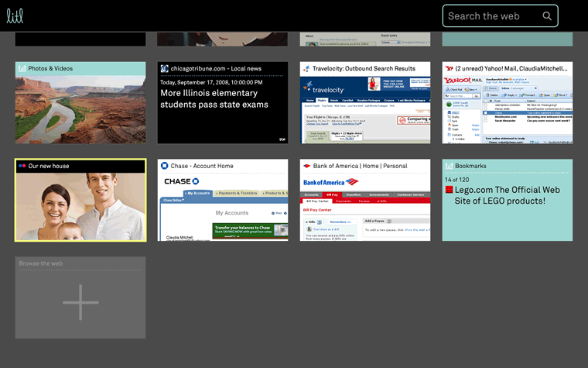Open headline 'More Illinois elementary students pass state exams'
Image resolution: width=588 pixels, height=368 pixels.
coord(214,98)
